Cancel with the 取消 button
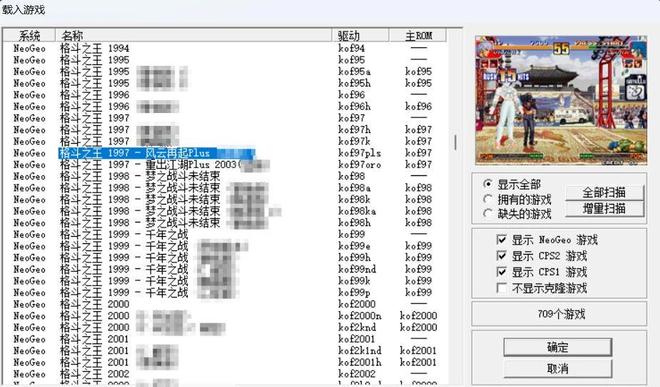Screen dimensions: 660x387 [x=558, y=368]
